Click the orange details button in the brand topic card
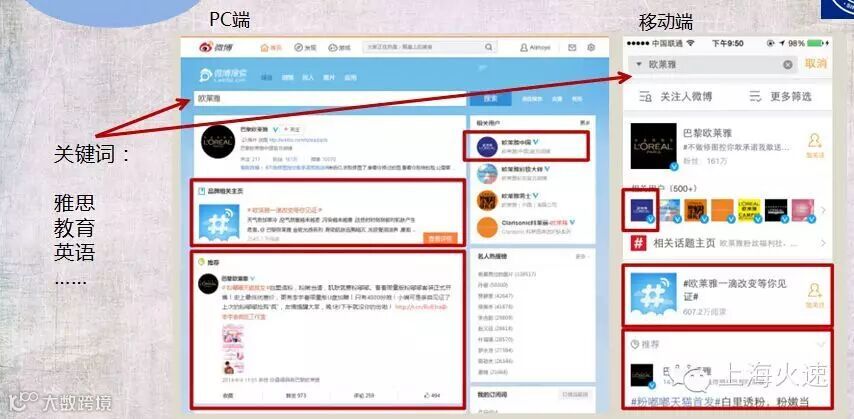854x419 pixels. pyautogui.click(x=440, y=238)
